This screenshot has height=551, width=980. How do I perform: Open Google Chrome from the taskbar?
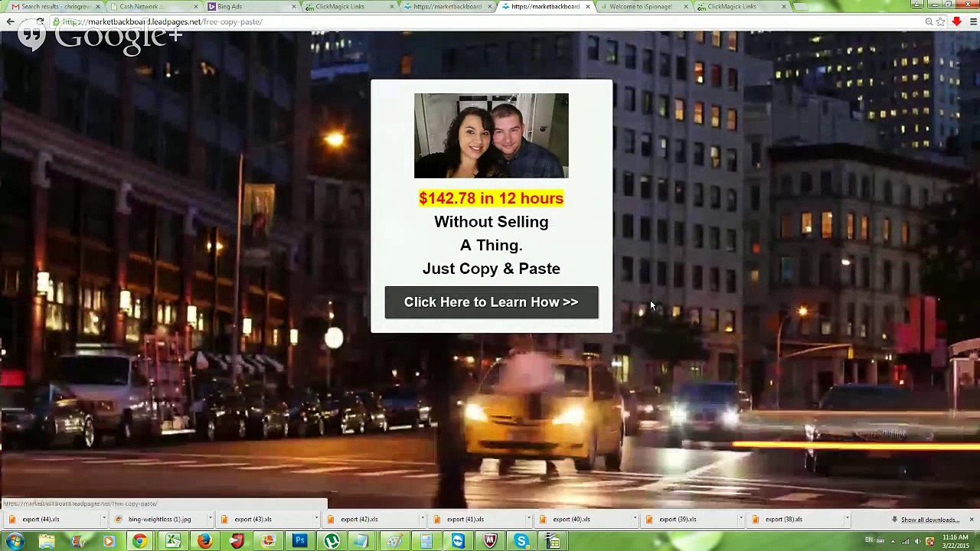coord(140,542)
